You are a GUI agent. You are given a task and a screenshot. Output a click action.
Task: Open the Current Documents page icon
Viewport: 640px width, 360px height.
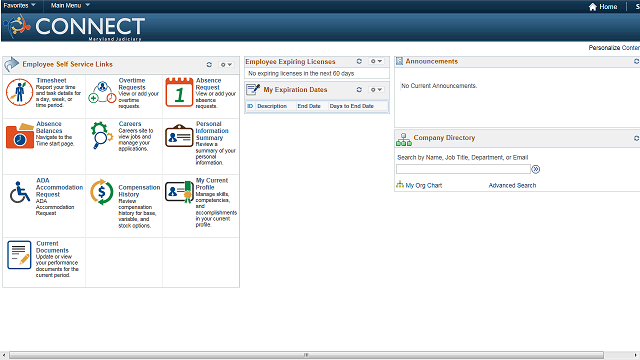(19, 255)
